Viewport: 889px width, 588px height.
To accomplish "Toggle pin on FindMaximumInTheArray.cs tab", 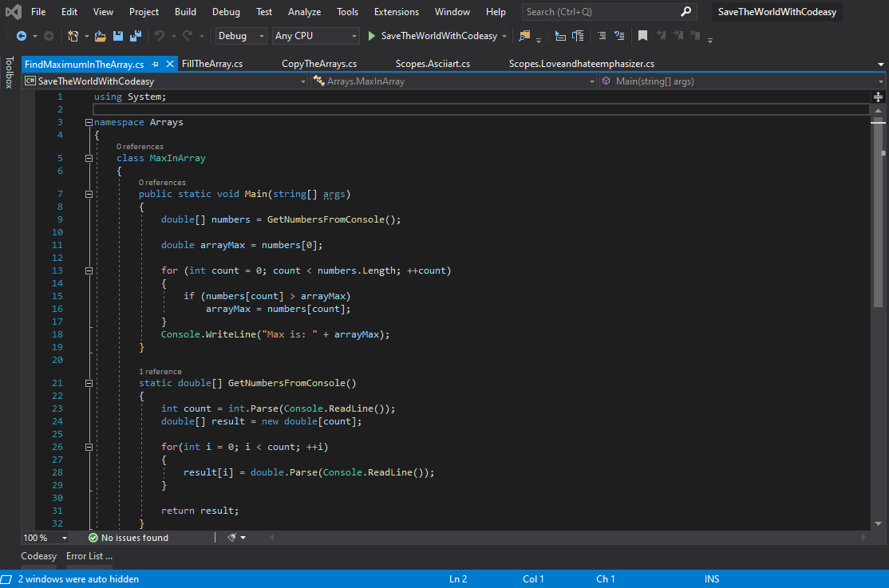I will [156, 64].
